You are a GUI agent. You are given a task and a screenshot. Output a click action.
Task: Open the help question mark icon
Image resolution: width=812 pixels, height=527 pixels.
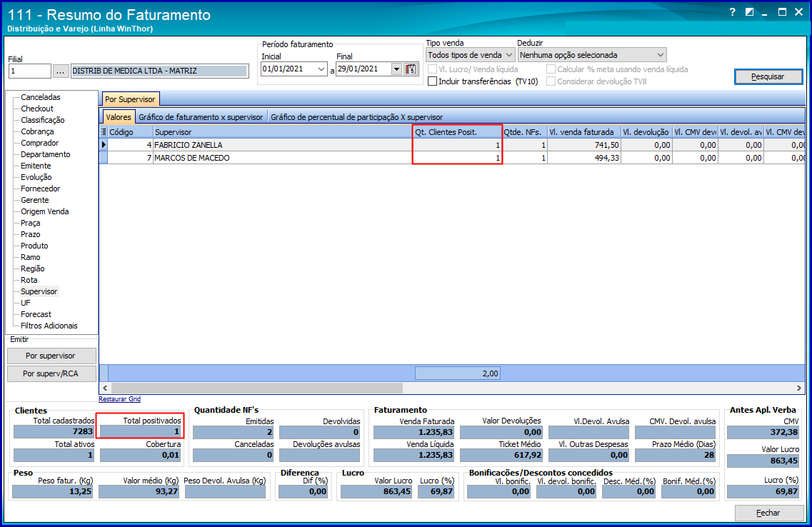click(732, 12)
